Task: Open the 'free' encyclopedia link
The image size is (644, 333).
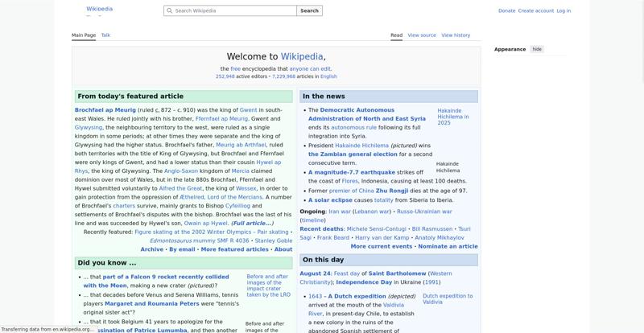Action: coord(235,69)
